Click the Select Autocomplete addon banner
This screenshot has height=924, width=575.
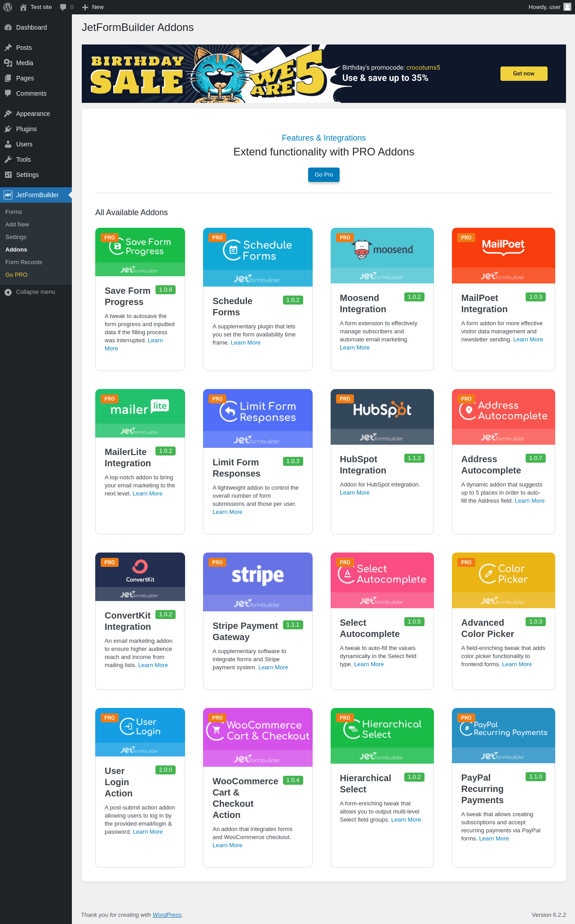382,580
